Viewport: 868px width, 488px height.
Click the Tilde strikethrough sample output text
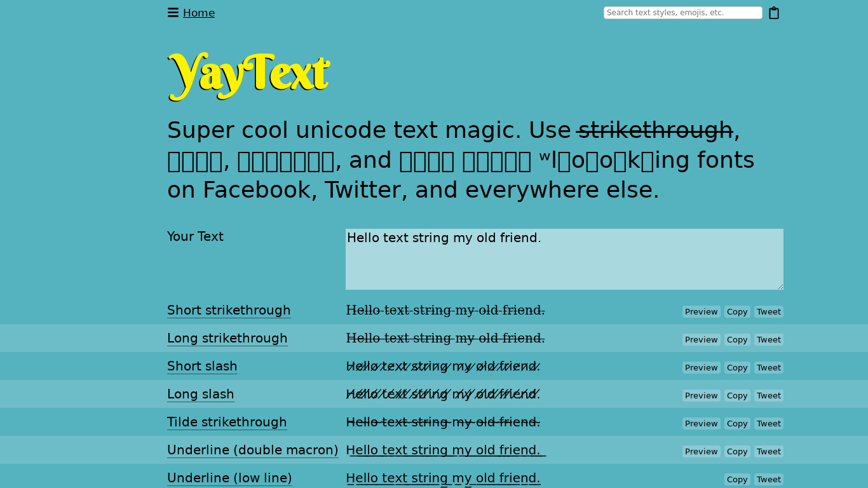(444, 422)
